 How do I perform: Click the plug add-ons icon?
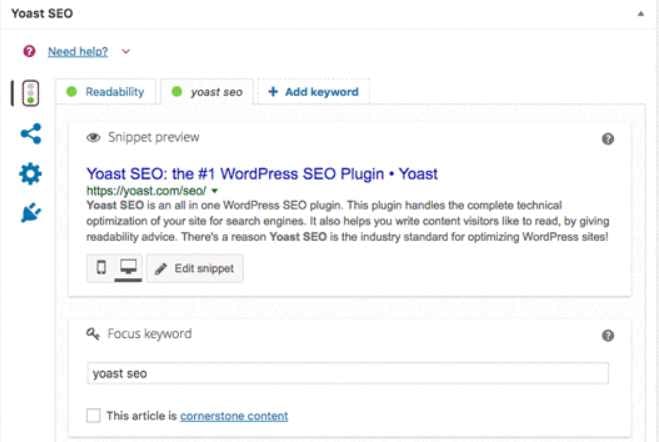[31, 213]
